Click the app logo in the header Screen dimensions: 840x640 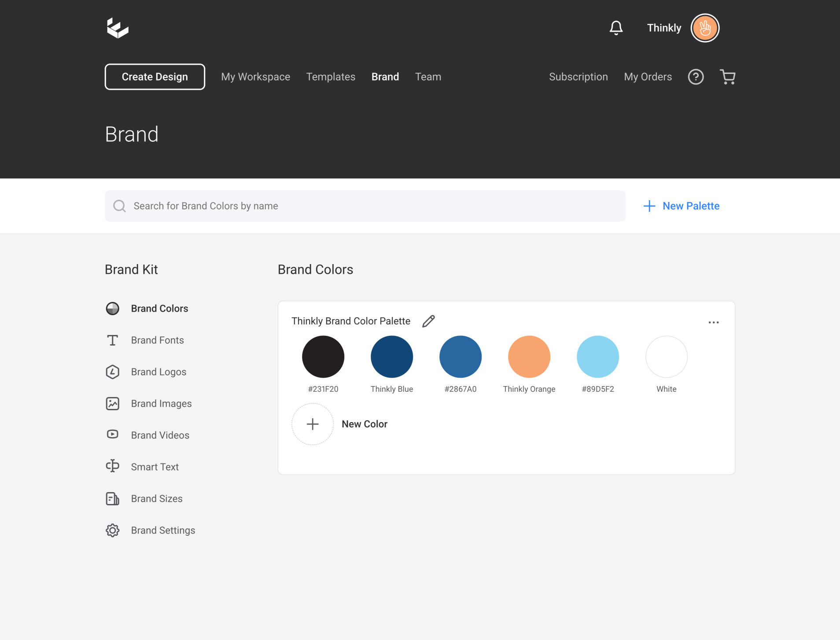[x=118, y=28]
